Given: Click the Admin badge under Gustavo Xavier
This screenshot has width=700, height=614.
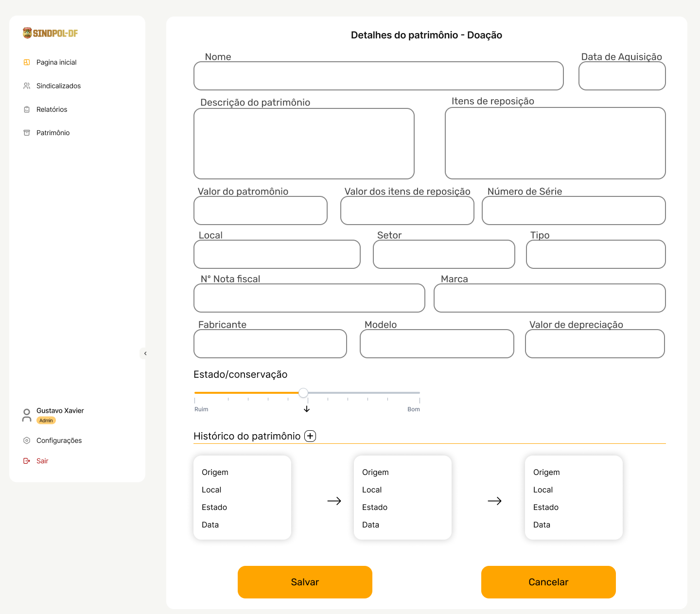Looking at the screenshot, I should click(46, 421).
